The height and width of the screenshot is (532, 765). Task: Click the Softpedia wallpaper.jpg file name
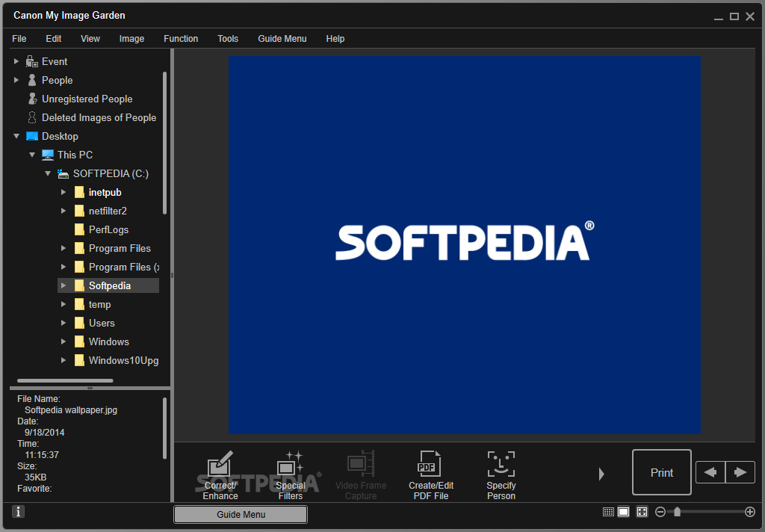(71, 410)
